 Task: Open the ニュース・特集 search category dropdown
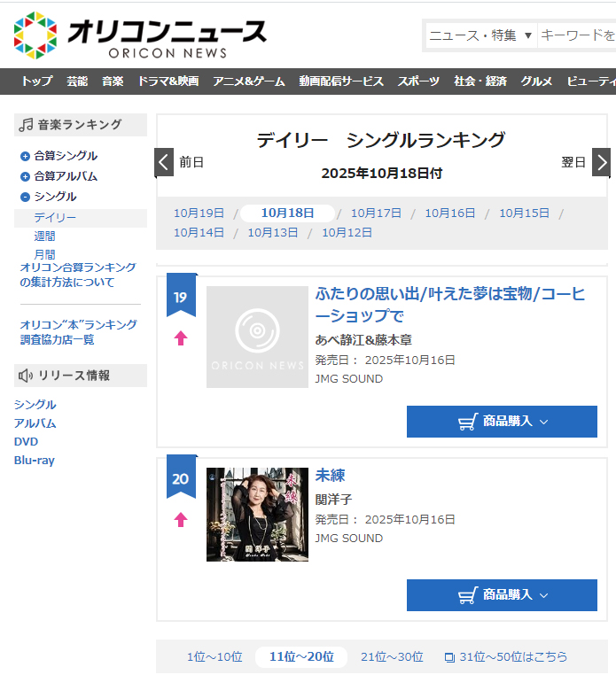[480, 35]
